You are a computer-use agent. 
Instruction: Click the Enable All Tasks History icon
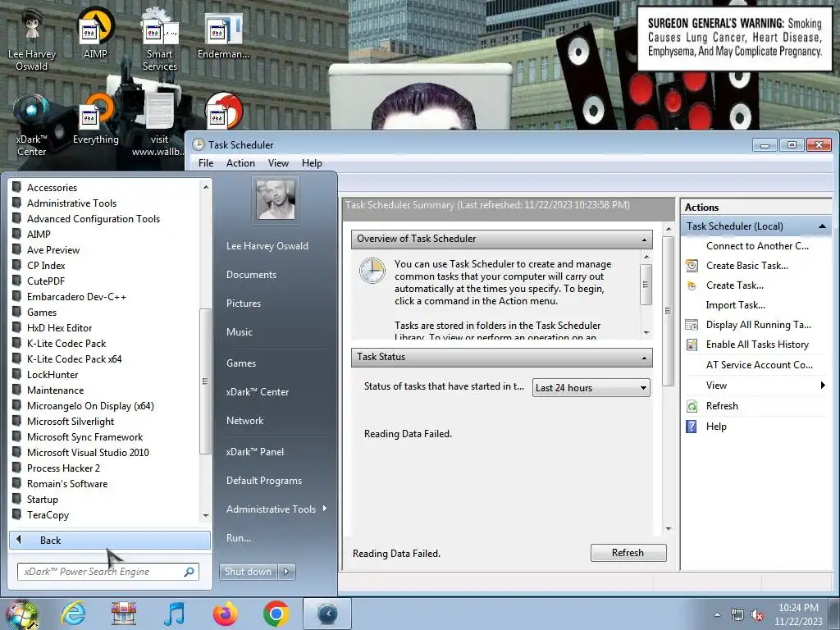(692, 345)
